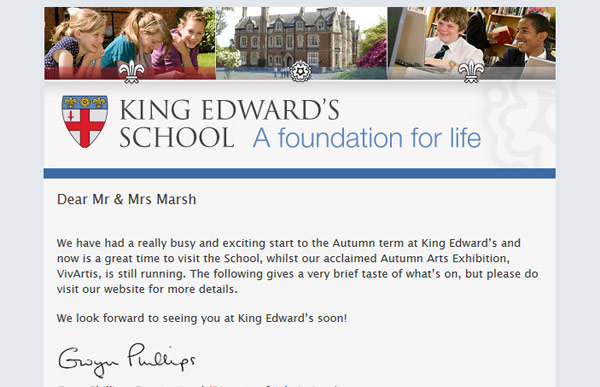Click the KING EDWARD'S SCHOOL title text
Viewport: 600px width, 387px height.
230,124
